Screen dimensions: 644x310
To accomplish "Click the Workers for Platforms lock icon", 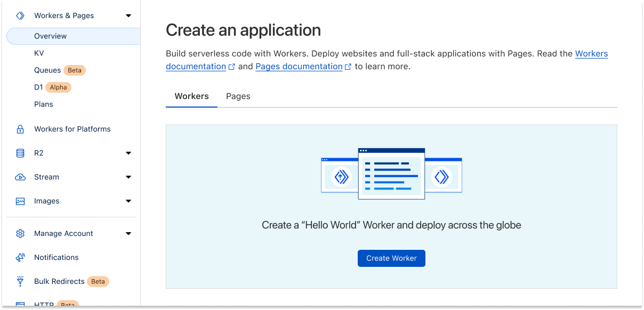I will pos(20,129).
